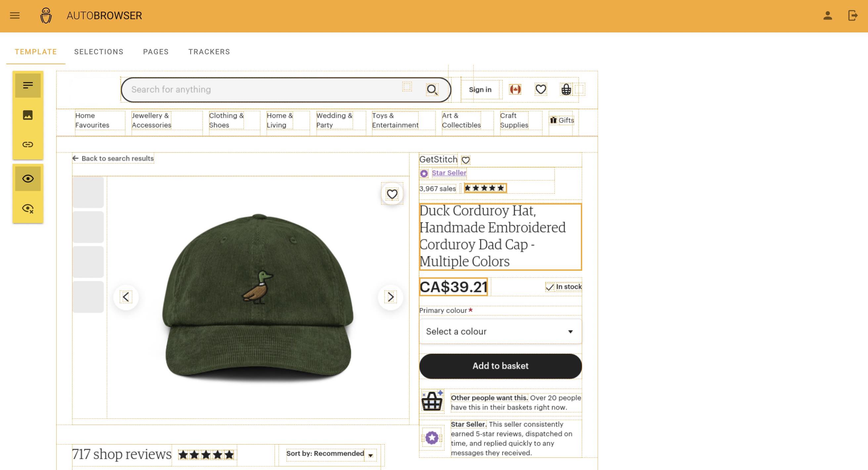This screenshot has height=470, width=868.
Task: Switch to the TRACKERS tab
Action: click(209, 52)
